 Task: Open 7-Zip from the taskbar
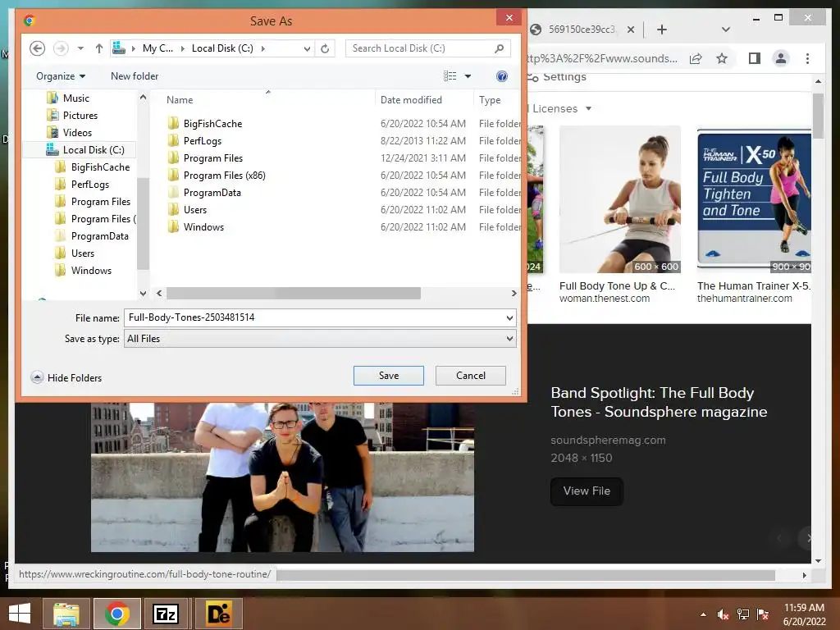[166, 614]
